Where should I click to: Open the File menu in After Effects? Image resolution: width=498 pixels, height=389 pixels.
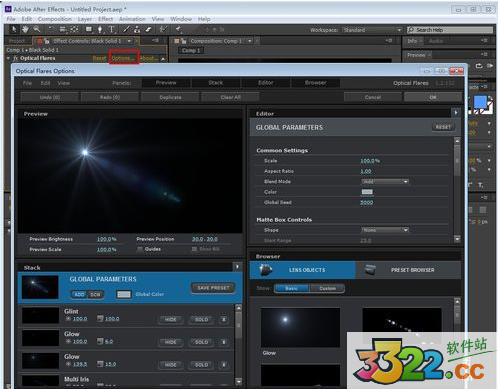pos(11,19)
